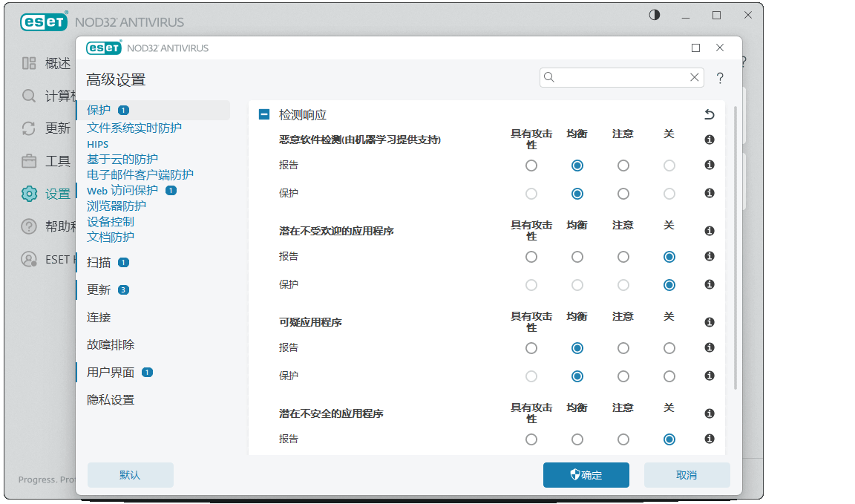Set 潜在不受欢迎的应用程序 报告 to 均衡

point(577,257)
